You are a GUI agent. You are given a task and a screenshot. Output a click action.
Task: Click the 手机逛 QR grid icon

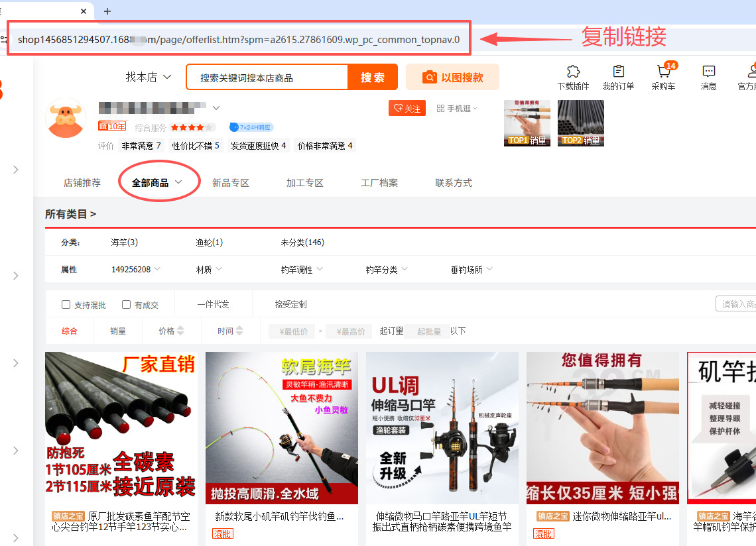[440, 109]
